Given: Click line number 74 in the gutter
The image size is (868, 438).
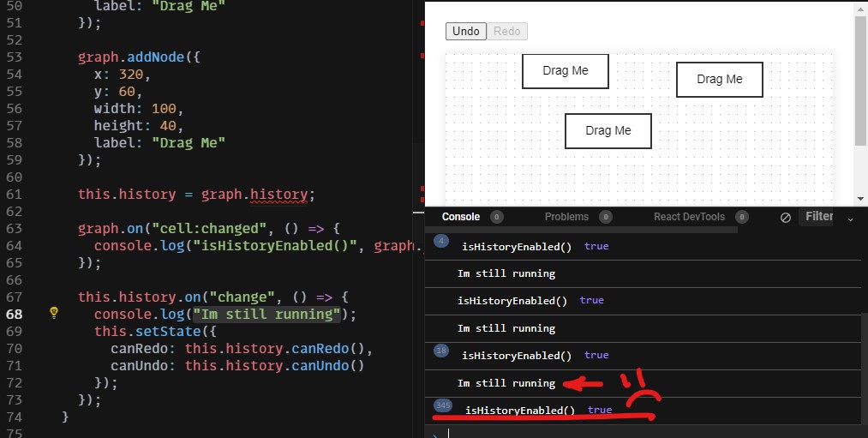Looking at the screenshot, I should (14, 417).
